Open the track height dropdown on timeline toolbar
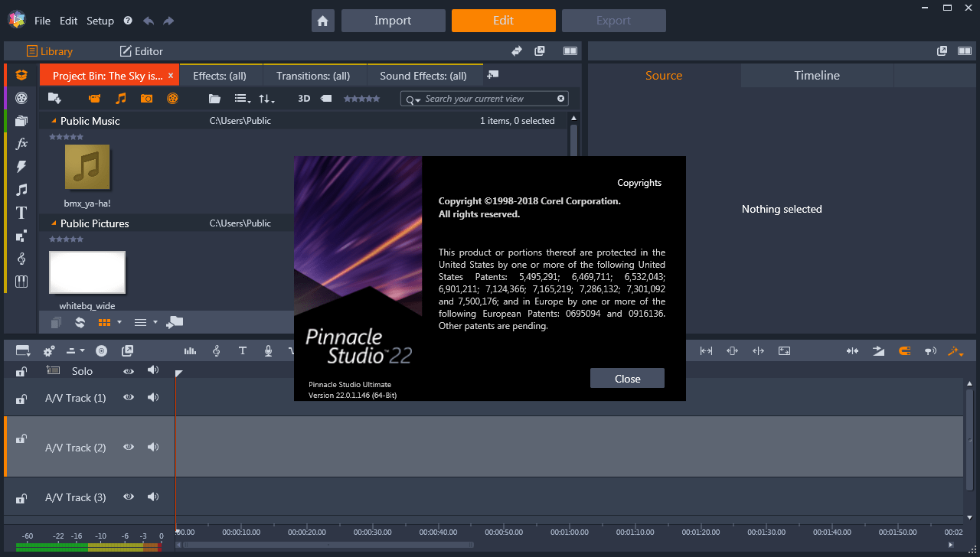Screen dimensions: 980x557 [76, 350]
